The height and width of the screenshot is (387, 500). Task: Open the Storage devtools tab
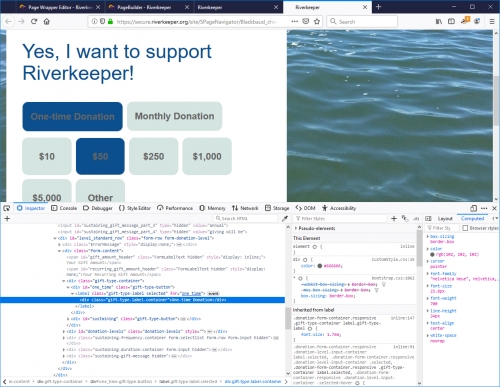pyautogui.click(x=277, y=208)
